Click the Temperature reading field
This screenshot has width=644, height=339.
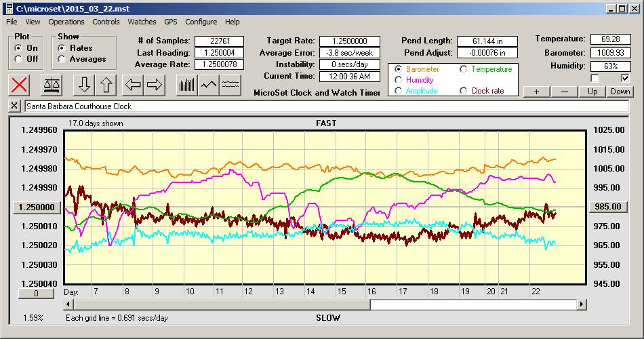tap(610, 39)
